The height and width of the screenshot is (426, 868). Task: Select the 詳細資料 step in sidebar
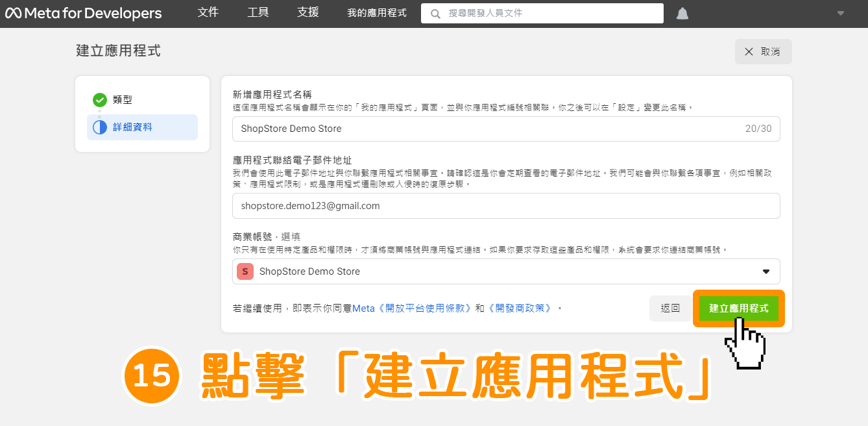click(x=142, y=127)
